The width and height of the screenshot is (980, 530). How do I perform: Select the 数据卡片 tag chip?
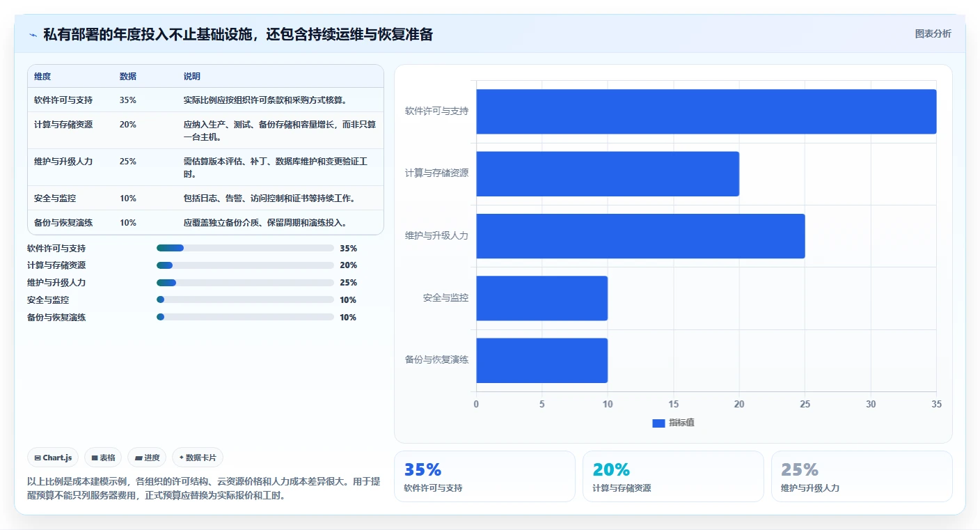click(x=198, y=458)
